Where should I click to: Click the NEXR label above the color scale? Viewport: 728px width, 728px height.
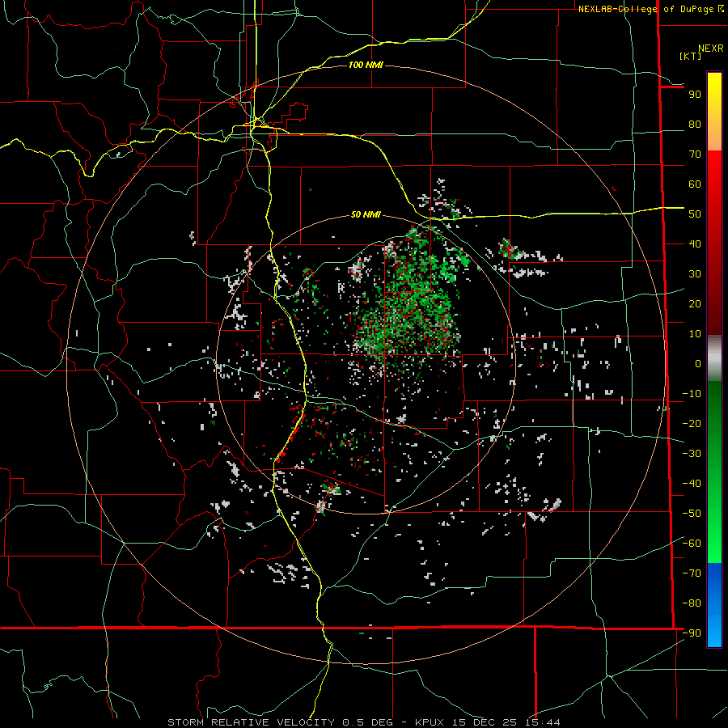710,49
